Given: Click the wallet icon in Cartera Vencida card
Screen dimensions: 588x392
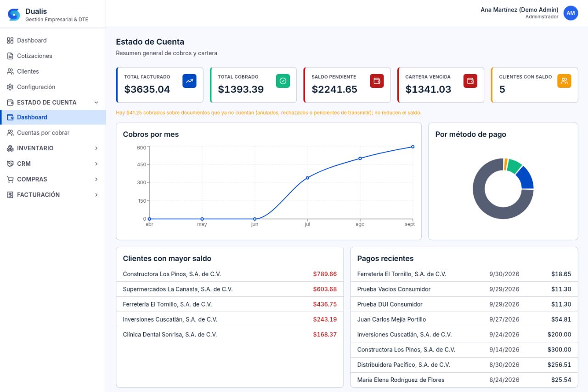Looking at the screenshot, I should 470,81.
